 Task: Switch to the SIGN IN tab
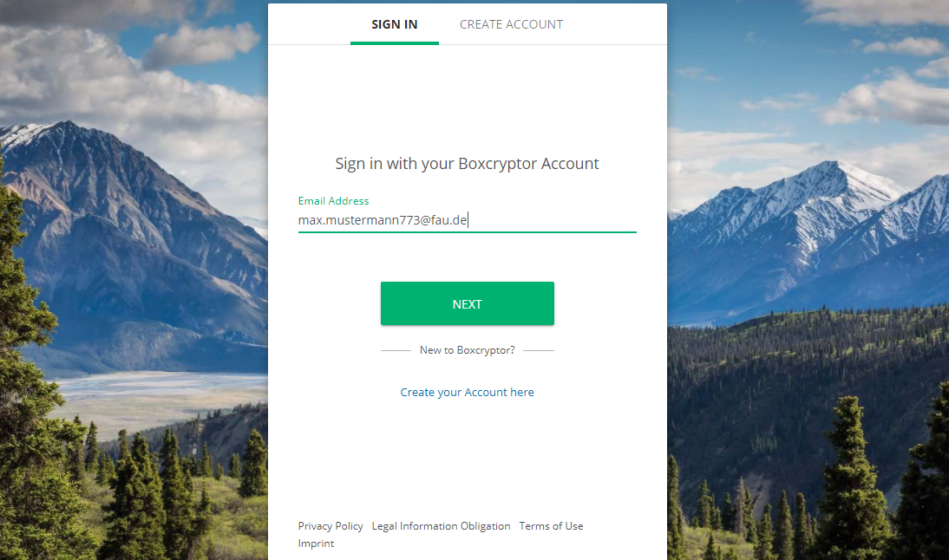point(395,24)
